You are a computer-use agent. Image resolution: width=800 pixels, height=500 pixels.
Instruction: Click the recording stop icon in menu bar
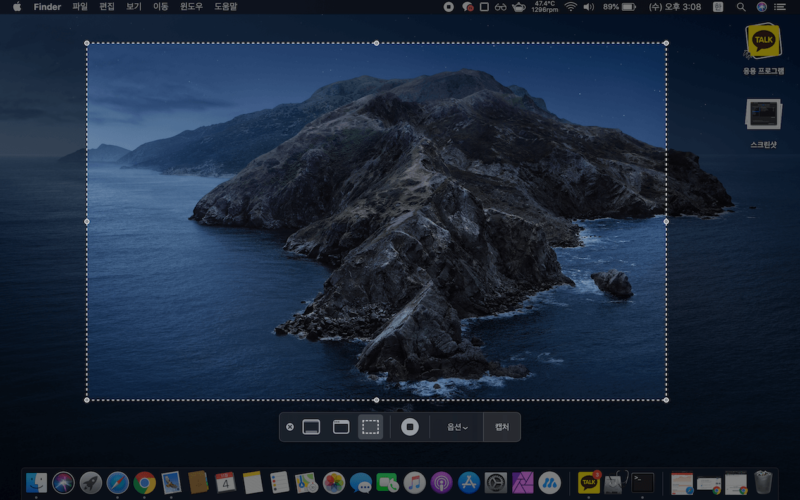click(x=448, y=7)
